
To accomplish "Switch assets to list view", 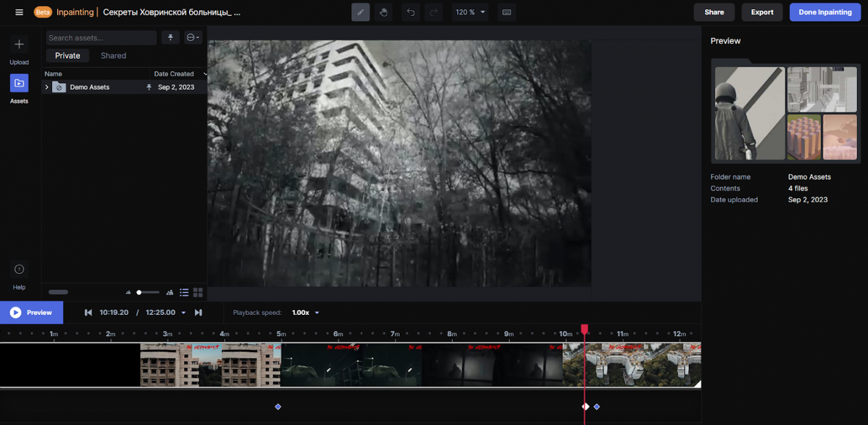I will click(184, 293).
